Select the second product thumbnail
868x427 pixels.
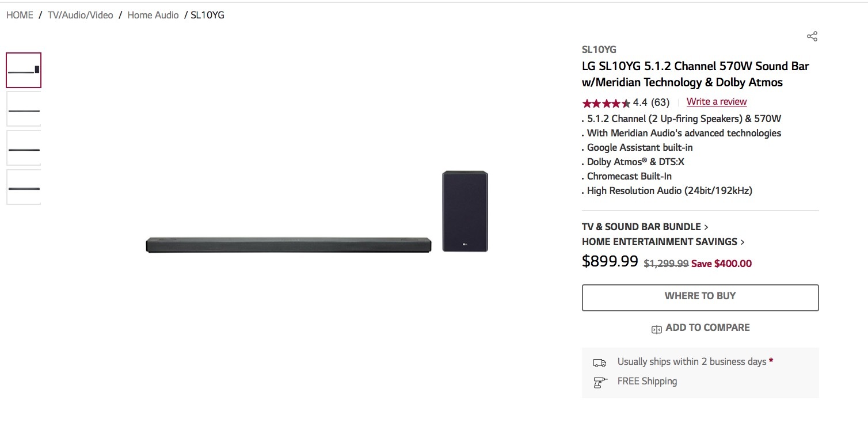click(24, 109)
